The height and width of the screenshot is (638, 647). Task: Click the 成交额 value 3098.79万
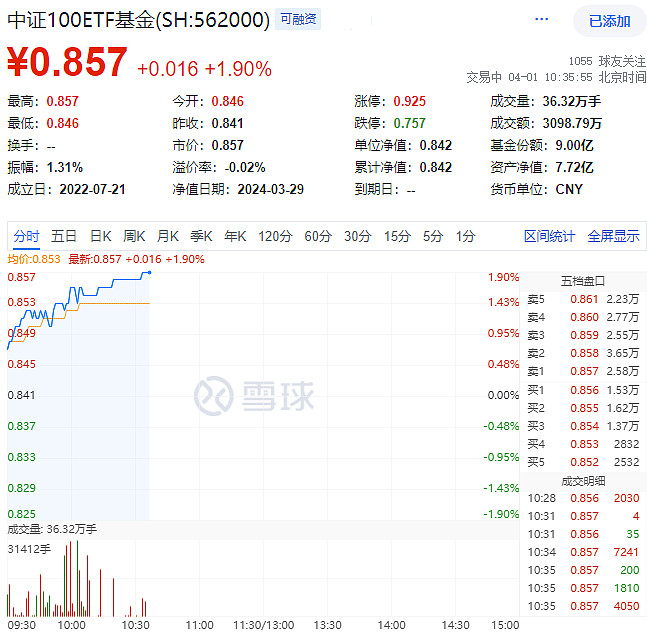point(572,123)
